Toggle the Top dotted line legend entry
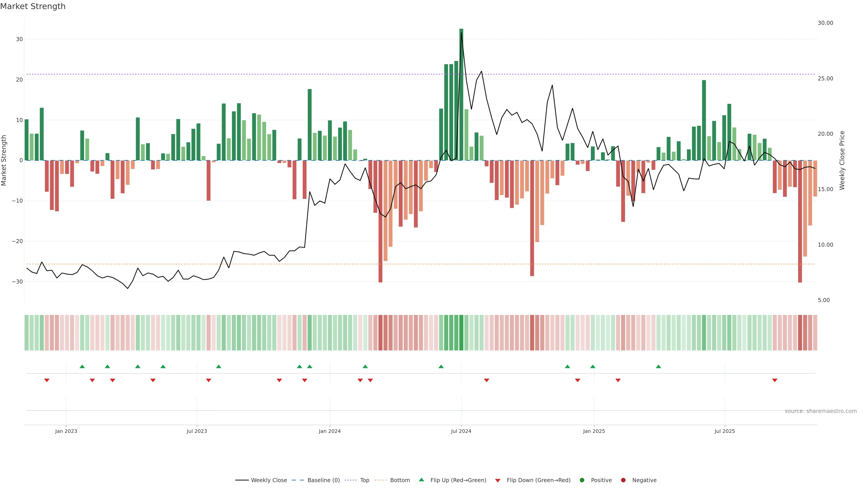Viewport: 868px width, 488px height. pos(364,480)
